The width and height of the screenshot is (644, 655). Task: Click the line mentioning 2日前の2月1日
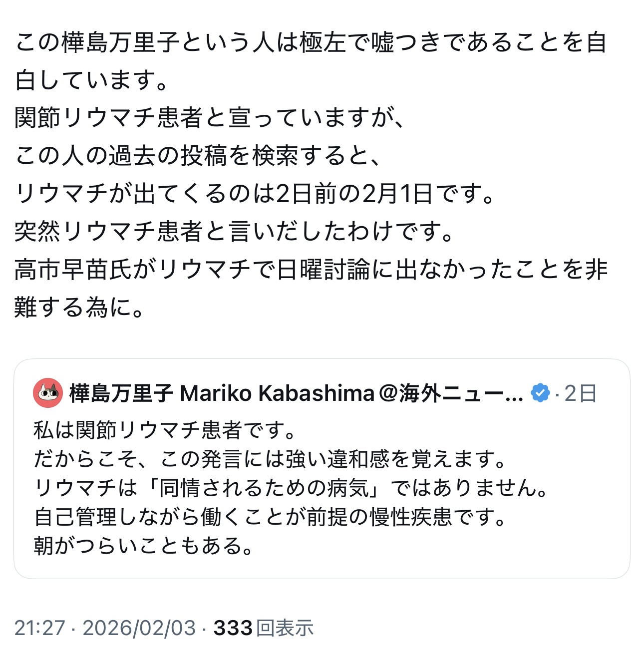tap(255, 194)
